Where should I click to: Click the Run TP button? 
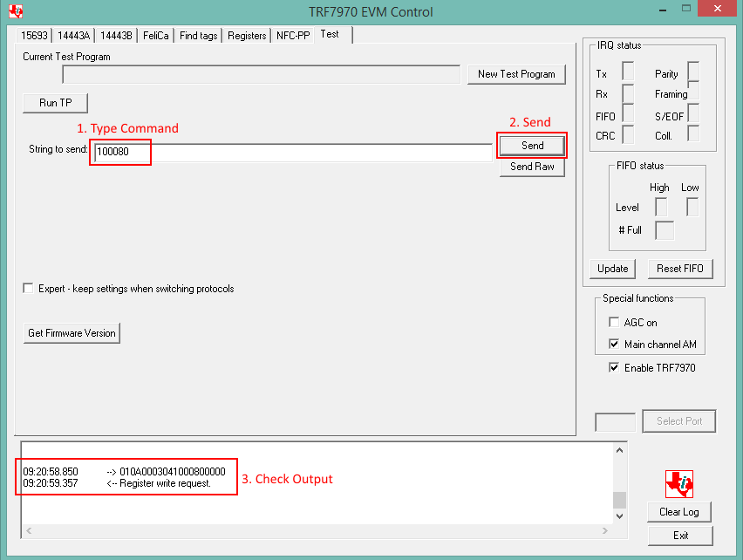[x=56, y=103]
